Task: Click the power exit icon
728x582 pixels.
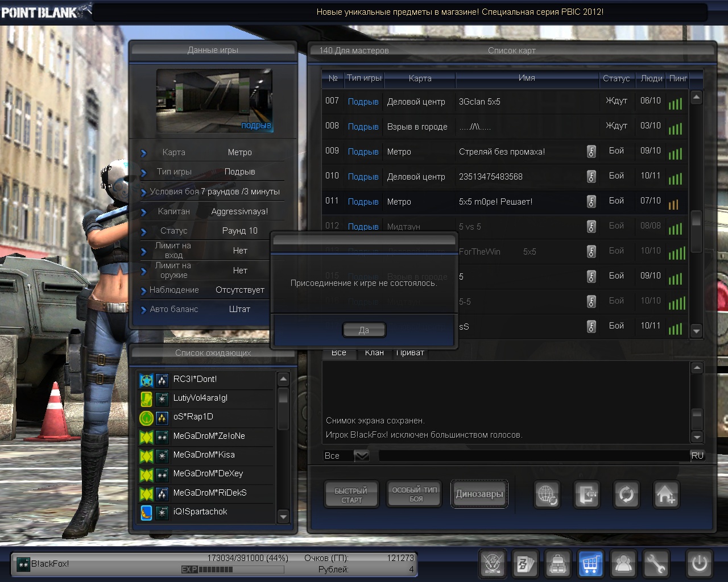Action: pos(699,564)
